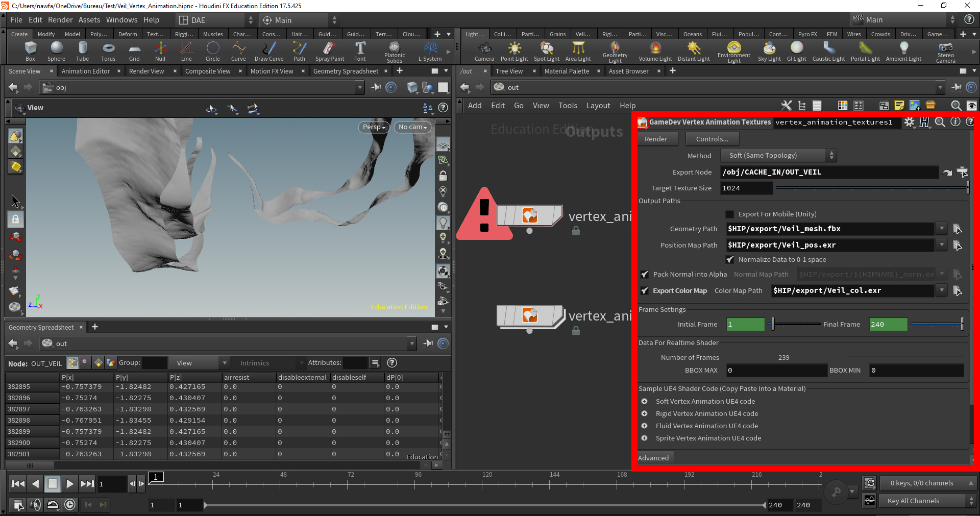Click the BBOX MAX field
The image size is (980, 516).
(x=776, y=371)
